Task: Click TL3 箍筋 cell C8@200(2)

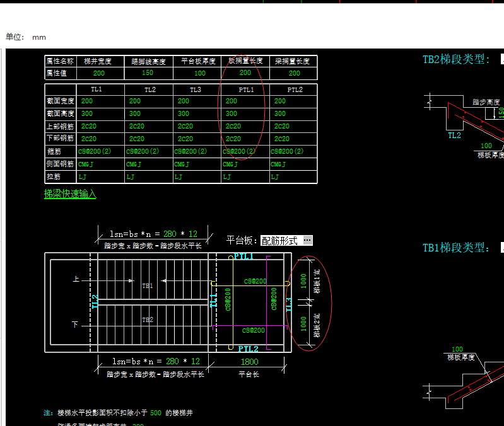Action: point(190,151)
